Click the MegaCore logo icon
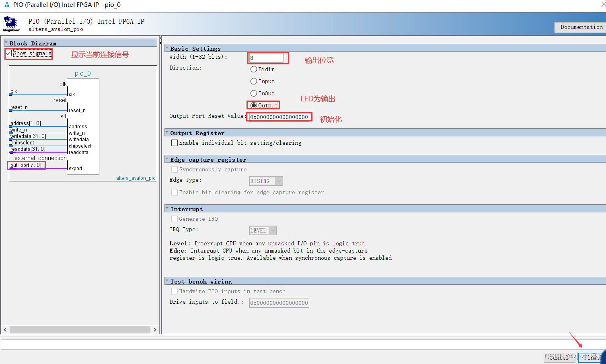This screenshot has width=606, height=364. pos(11,24)
